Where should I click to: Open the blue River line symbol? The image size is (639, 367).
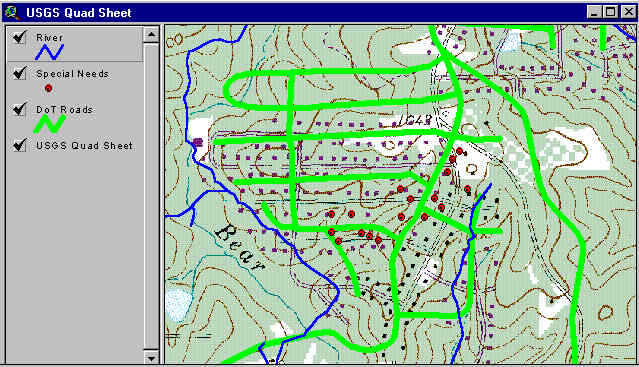click(x=49, y=53)
